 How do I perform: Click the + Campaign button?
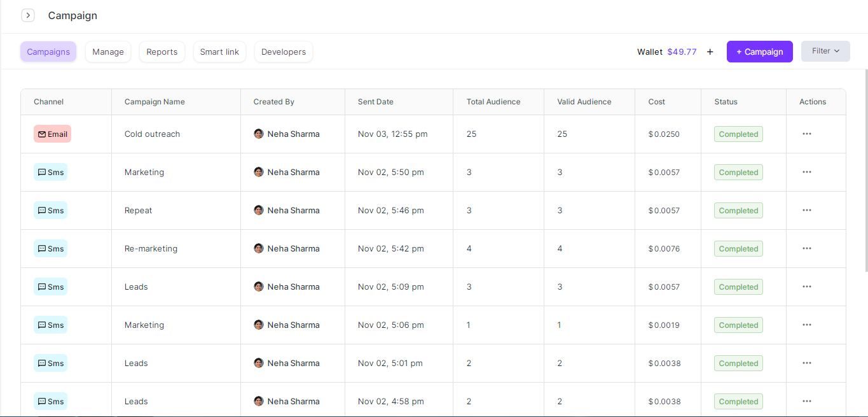pos(759,51)
